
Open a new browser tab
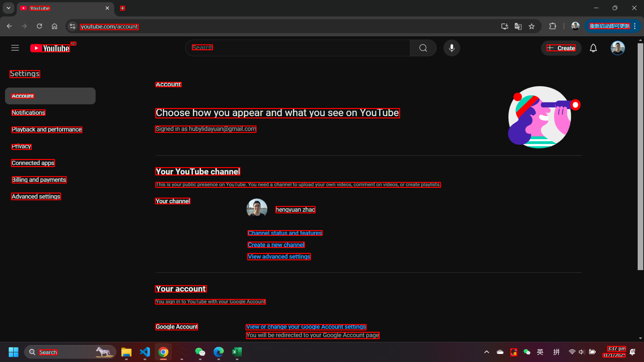[122, 8]
